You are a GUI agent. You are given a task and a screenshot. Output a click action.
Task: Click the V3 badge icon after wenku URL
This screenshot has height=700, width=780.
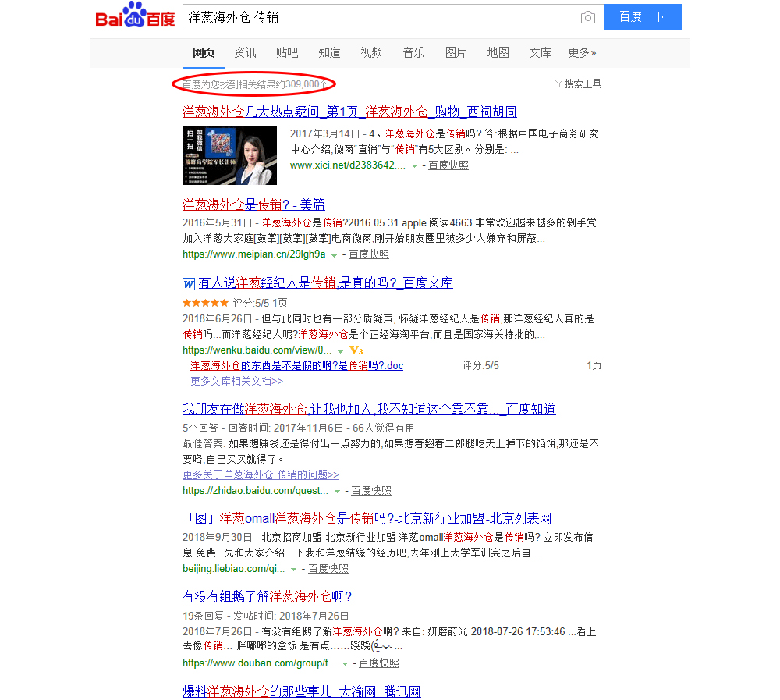[x=356, y=350]
